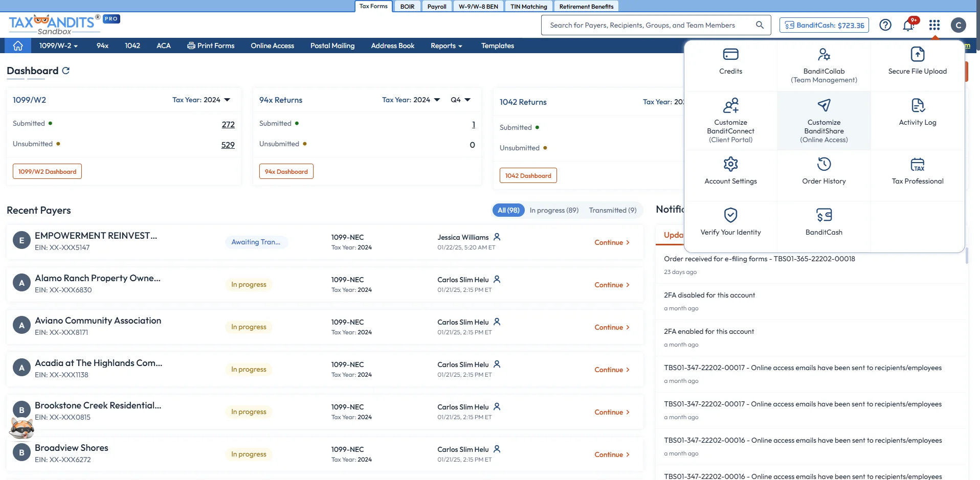
Task: Open Postal Mailing in navigation
Action: [332, 45]
